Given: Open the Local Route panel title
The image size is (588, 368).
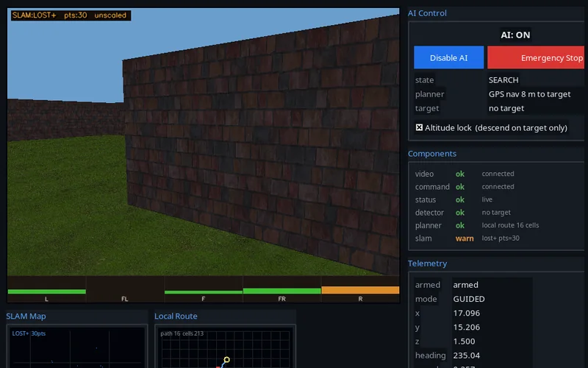Looking at the screenshot, I should coord(176,316).
